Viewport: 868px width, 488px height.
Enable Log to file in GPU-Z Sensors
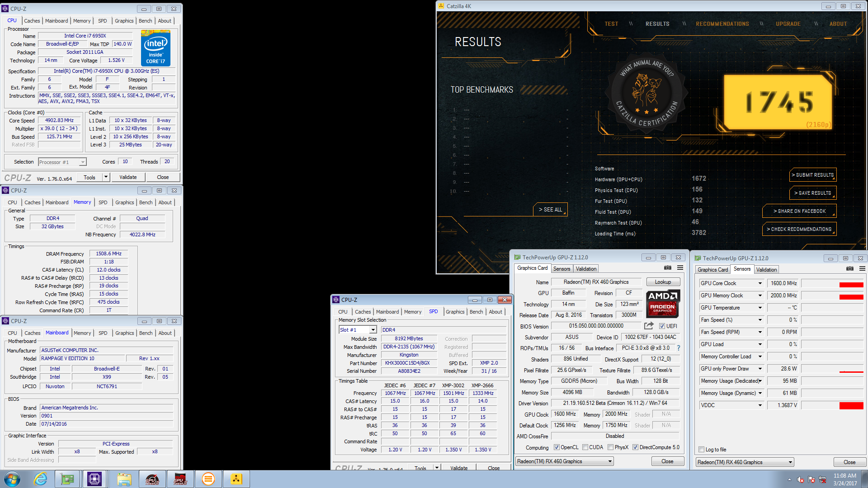pyautogui.click(x=701, y=450)
